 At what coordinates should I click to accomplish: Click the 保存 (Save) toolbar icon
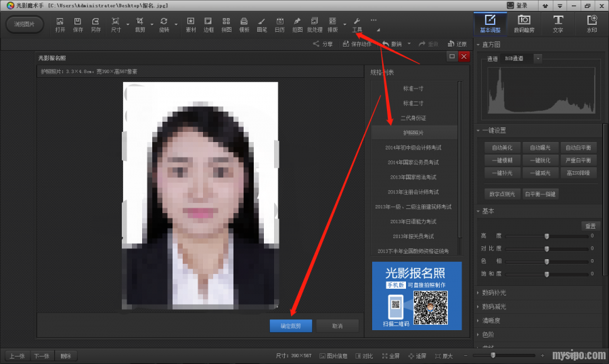78,24
